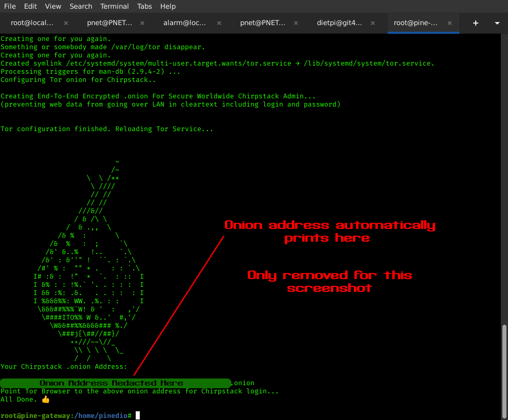Open the Terminal menu
Viewport: 508px width, 420px height.
pos(115,6)
